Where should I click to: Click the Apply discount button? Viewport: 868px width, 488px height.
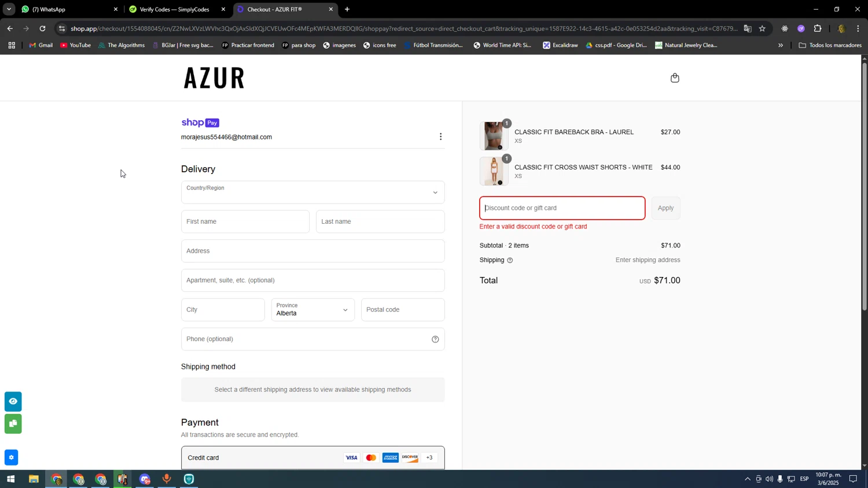click(x=665, y=208)
